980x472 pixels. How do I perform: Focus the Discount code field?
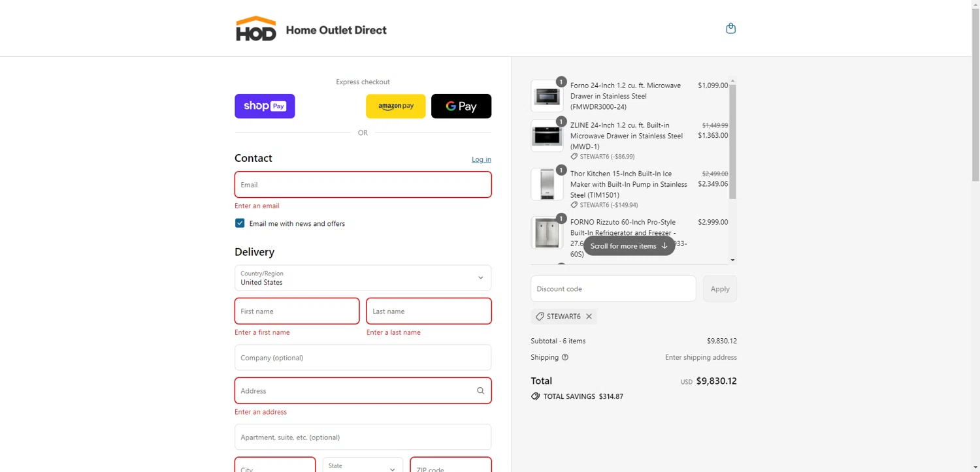(613, 289)
